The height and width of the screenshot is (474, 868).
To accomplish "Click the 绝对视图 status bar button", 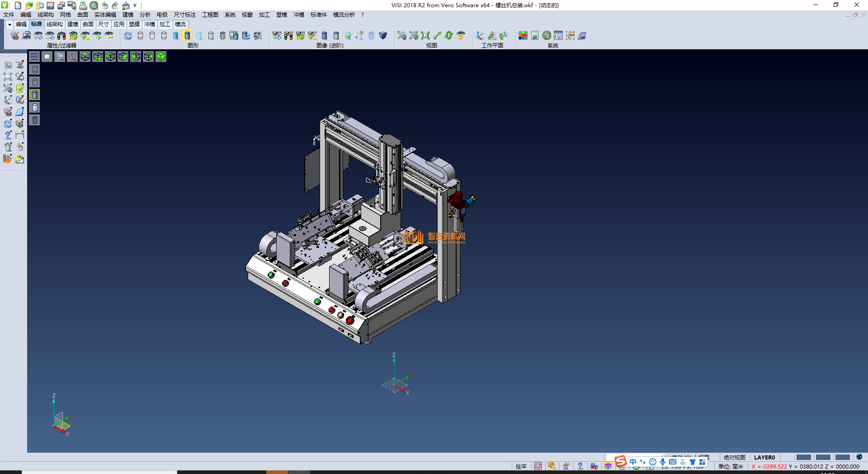I will click(x=734, y=457).
